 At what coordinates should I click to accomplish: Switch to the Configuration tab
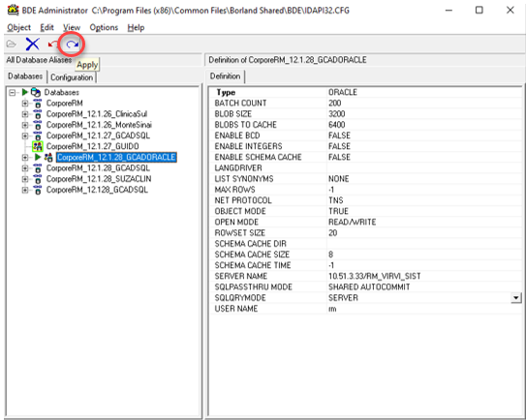click(72, 77)
